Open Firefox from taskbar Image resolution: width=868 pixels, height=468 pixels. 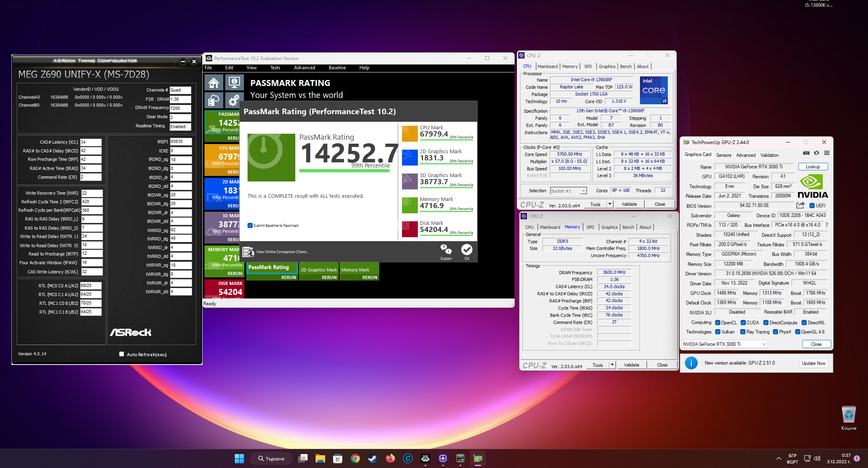coord(390,458)
